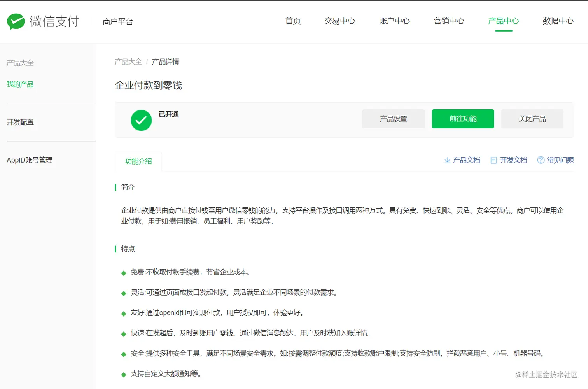588x389 pixels.
Task: Open the 开发文档 link
Action: coord(513,160)
